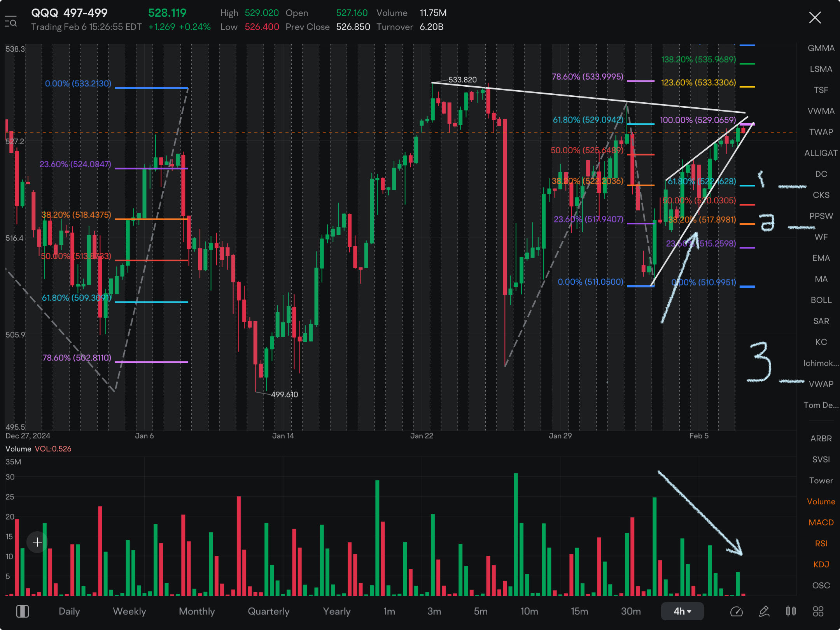
Task: Select the 23.60% (524.0847) Fibonacci level
Action: click(x=75, y=164)
